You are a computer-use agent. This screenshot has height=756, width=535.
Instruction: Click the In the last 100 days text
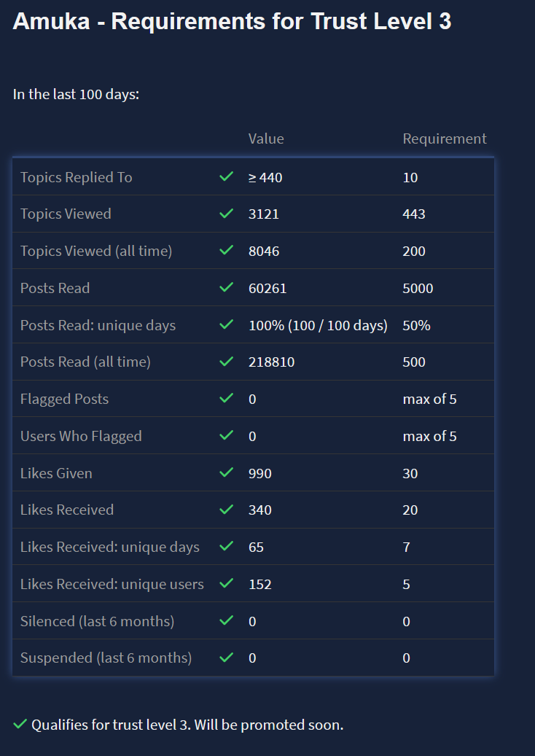[76, 94]
